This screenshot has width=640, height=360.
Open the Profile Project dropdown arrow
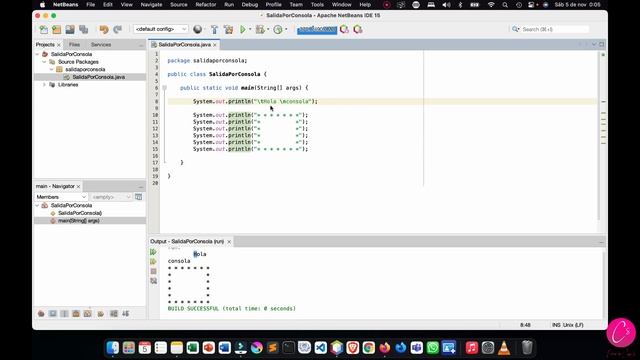point(286,29)
